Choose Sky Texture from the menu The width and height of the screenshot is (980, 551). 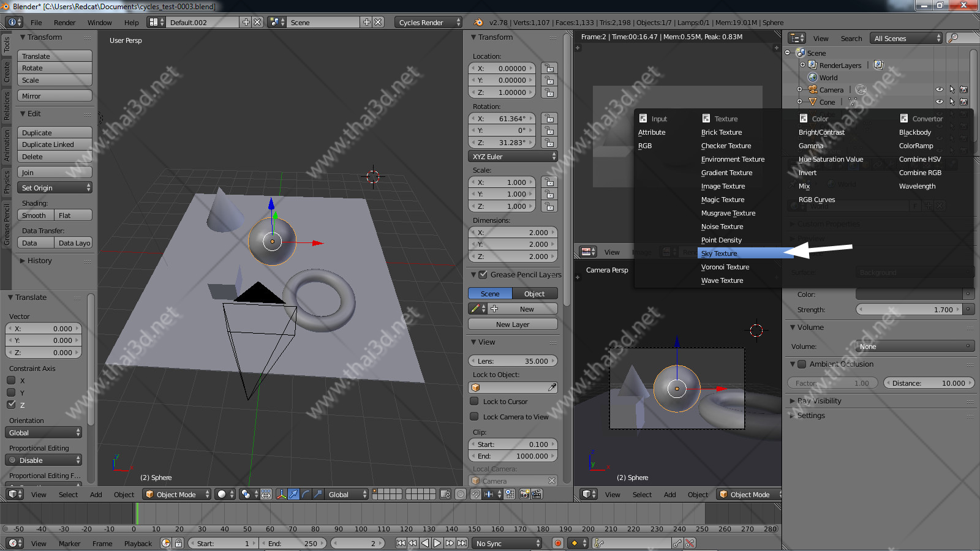[719, 253]
